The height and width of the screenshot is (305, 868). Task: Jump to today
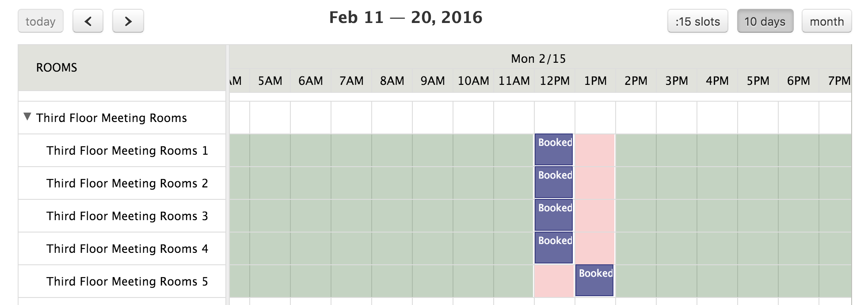41,21
